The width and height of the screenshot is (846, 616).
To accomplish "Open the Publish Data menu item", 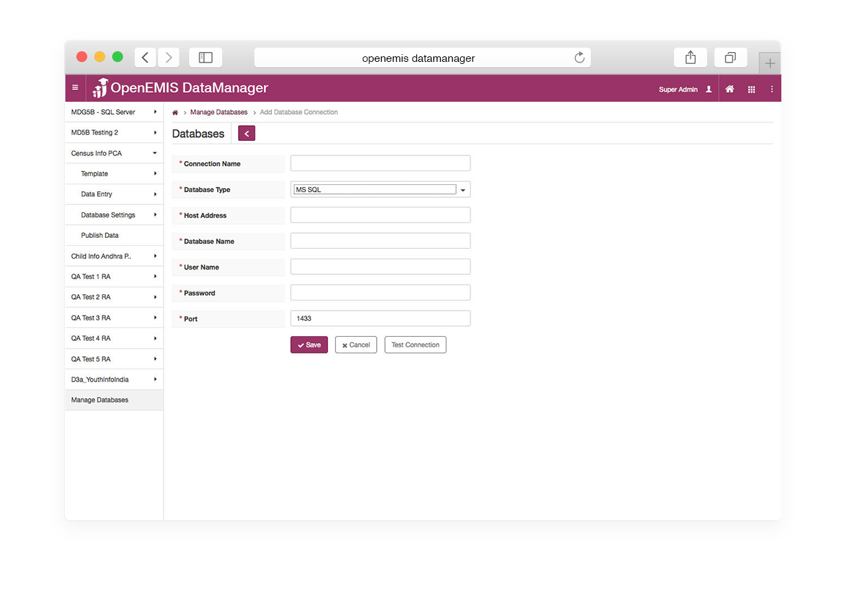I will pyautogui.click(x=114, y=235).
